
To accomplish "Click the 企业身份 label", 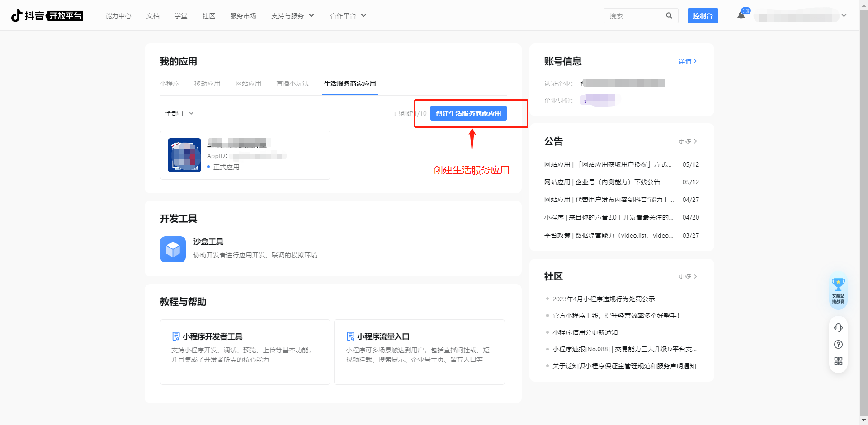I will 559,100.
